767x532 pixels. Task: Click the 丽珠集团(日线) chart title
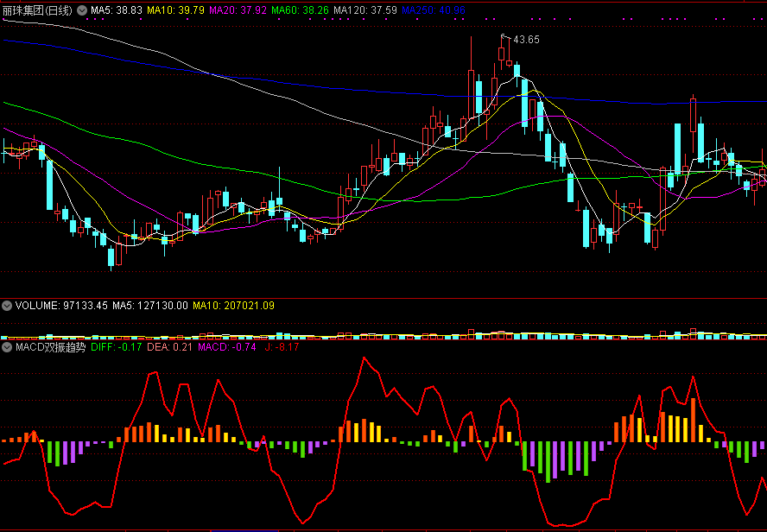[x=37, y=10]
